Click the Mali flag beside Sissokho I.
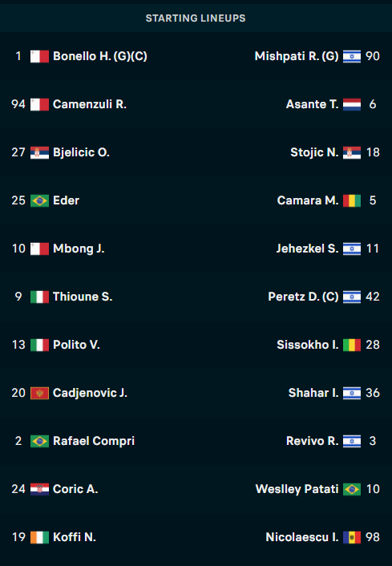392x566 pixels. (352, 345)
